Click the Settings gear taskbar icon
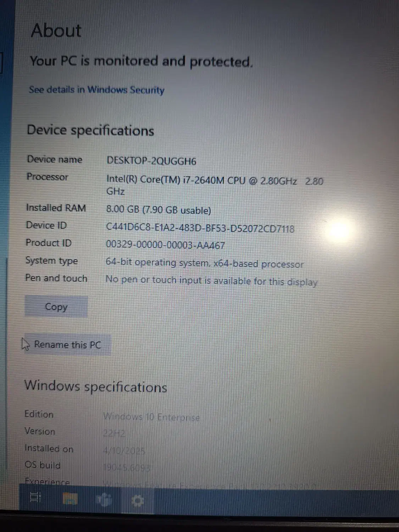Image resolution: width=399 pixels, height=532 pixels. pos(138,501)
